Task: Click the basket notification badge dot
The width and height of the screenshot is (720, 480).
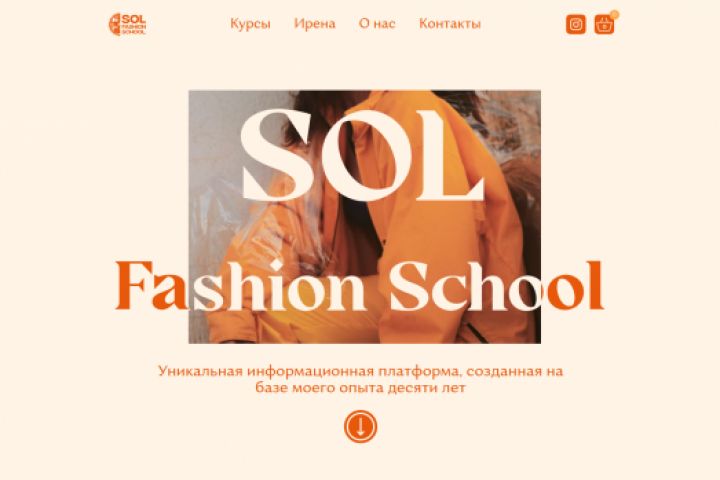Action: 615,15
